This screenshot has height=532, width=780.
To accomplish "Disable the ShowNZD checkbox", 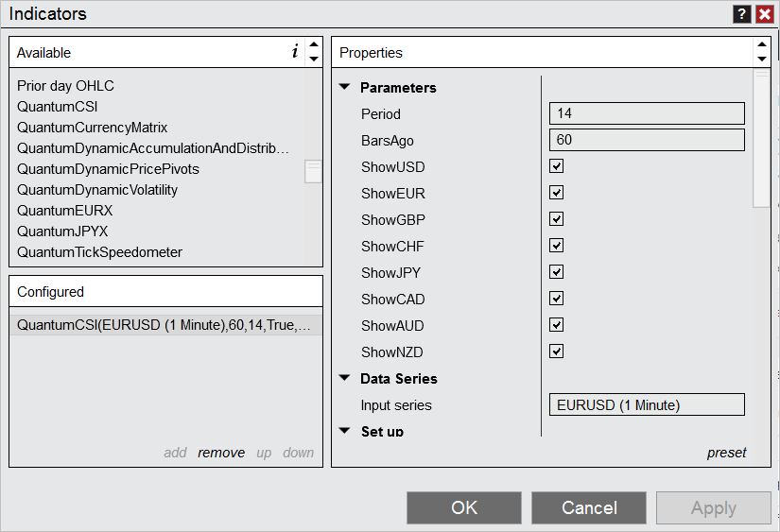I will click(x=556, y=352).
